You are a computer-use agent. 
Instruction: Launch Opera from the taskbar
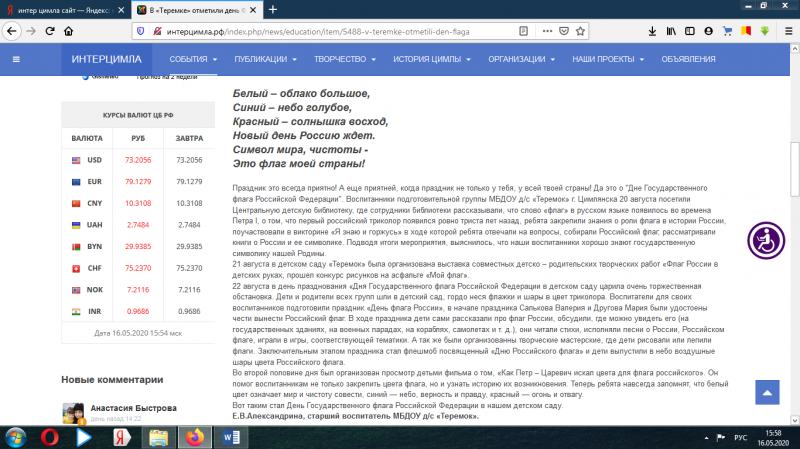tap(50, 438)
